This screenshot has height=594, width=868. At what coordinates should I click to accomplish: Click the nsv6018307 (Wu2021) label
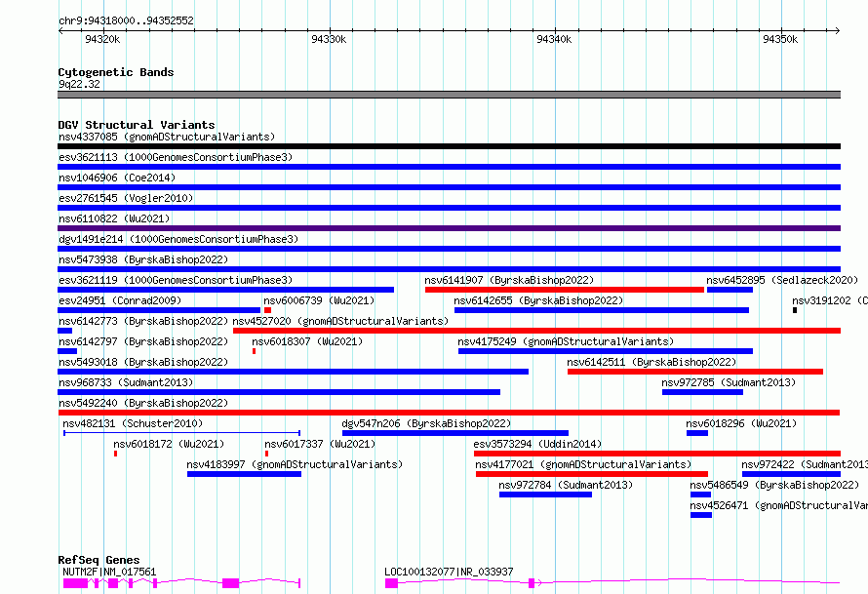pos(307,341)
